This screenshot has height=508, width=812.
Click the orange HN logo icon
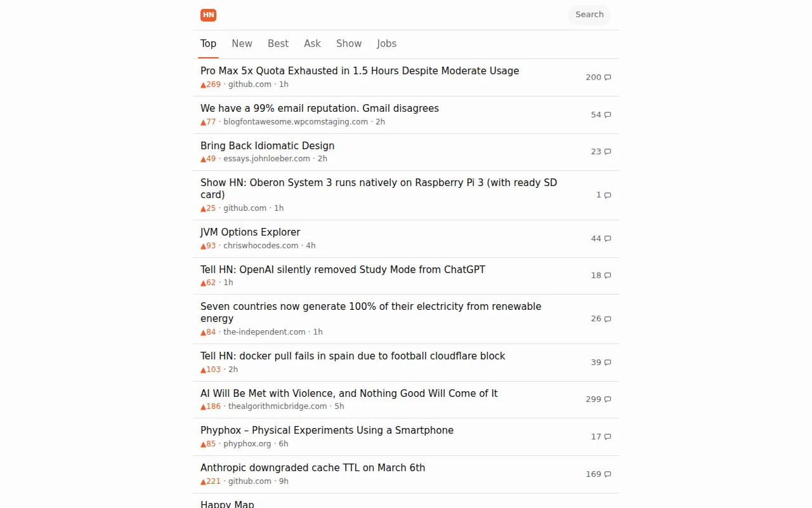pyautogui.click(x=208, y=15)
